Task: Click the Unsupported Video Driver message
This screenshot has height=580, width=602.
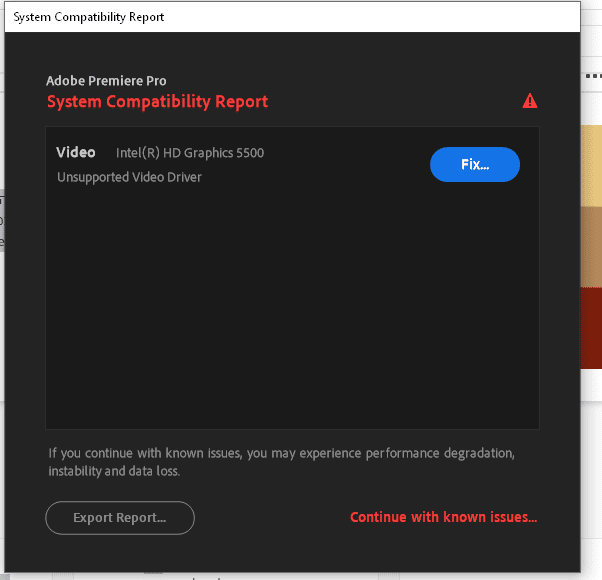Action: coord(129,177)
